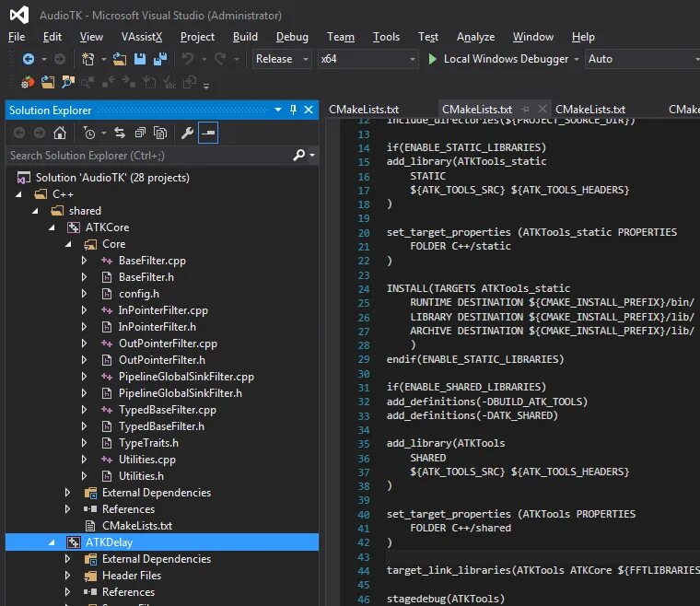Collapse the ATKDelay project node
Viewport: 700px width, 606px height.
52,542
